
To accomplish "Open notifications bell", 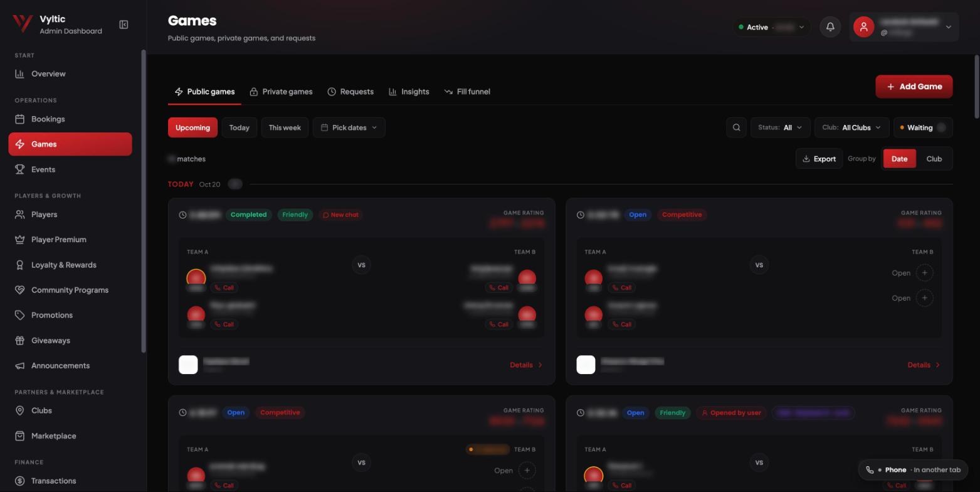I will point(830,27).
